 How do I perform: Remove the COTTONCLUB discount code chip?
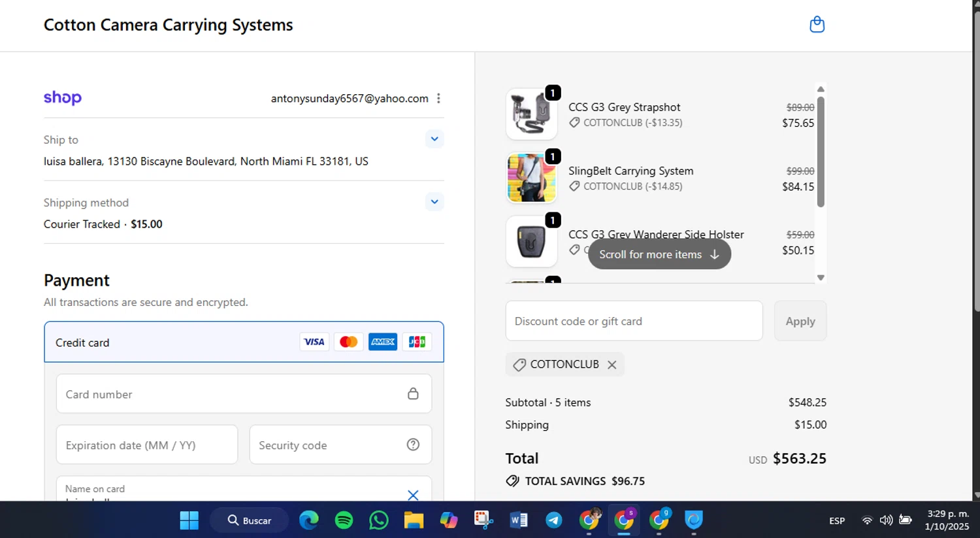coord(612,365)
